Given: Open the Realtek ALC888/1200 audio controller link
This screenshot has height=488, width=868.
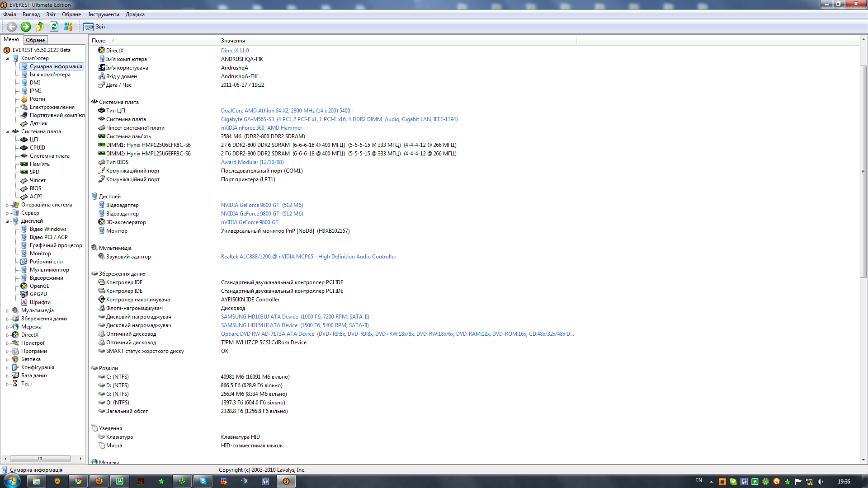Looking at the screenshot, I should tap(308, 257).
